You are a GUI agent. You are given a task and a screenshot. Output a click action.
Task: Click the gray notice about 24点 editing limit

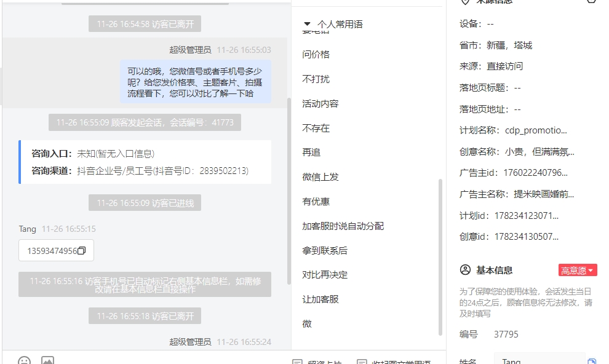point(526,303)
